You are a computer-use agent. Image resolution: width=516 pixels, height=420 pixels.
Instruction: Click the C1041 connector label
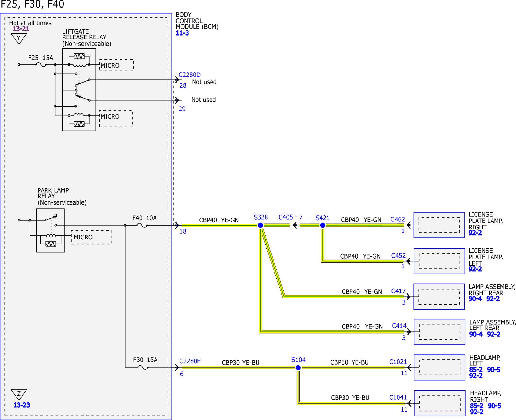pyautogui.click(x=398, y=397)
